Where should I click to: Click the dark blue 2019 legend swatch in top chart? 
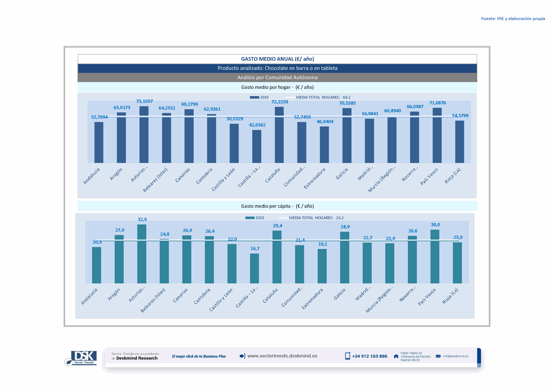click(x=254, y=97)
